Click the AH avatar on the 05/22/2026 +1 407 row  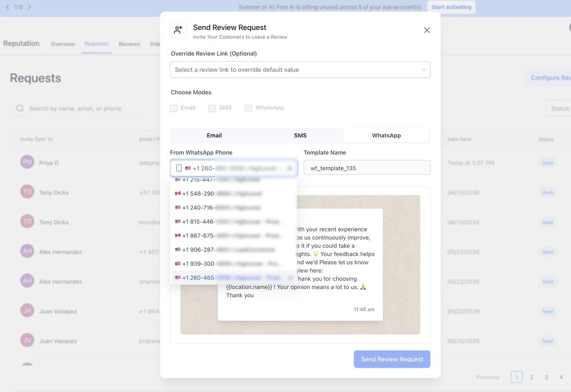tap(27, 251)
